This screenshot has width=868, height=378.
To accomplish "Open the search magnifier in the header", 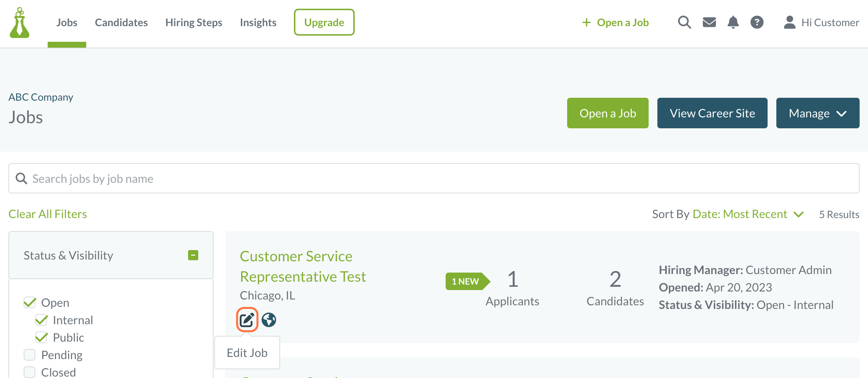I will 684,22.
